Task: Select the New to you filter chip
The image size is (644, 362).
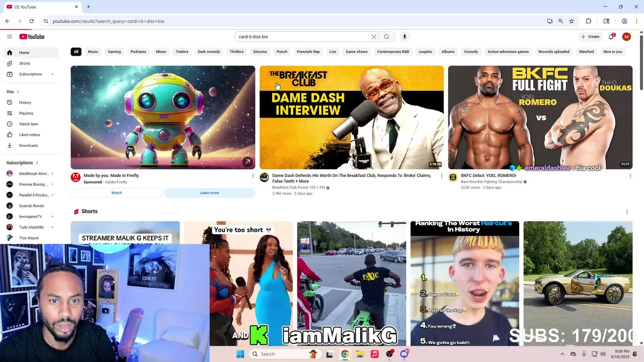Action: point(613,52)
